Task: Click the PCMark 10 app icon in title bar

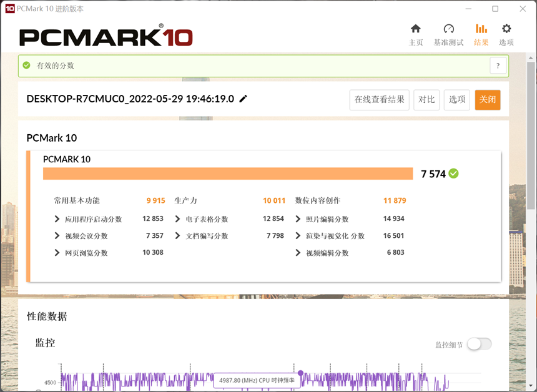Action: pos(10,9)
